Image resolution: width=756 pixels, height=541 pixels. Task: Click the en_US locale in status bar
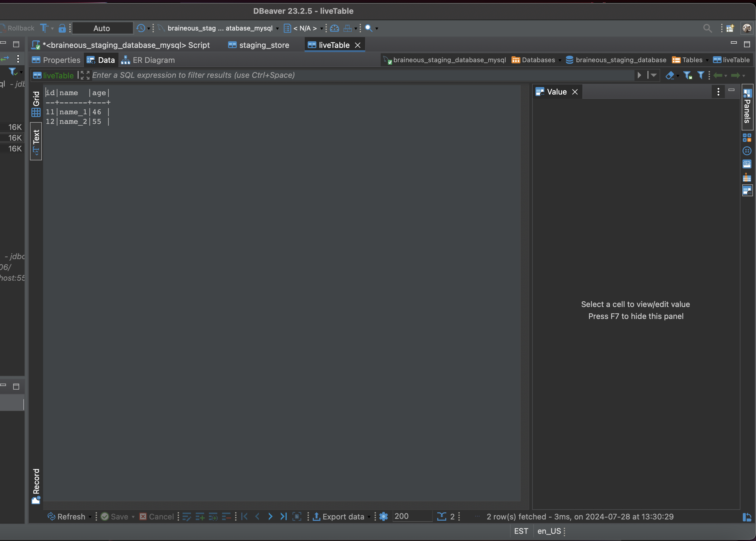coord(549,531)
